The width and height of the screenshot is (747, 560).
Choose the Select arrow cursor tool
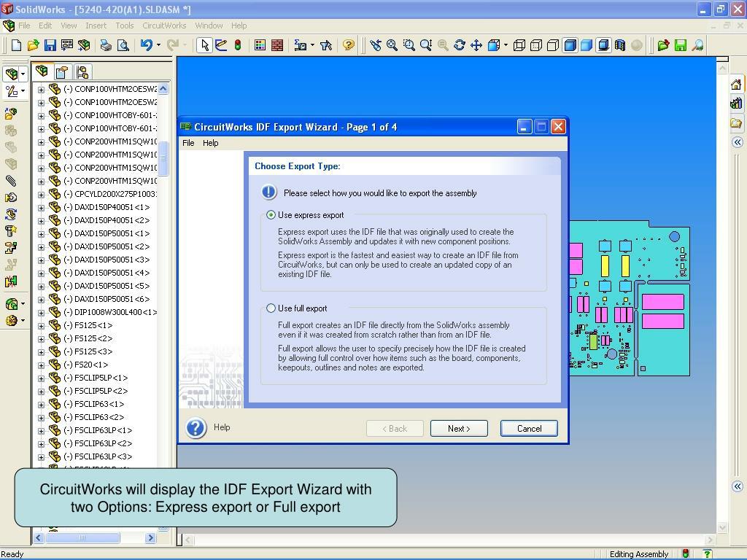[x=204, y=45]
